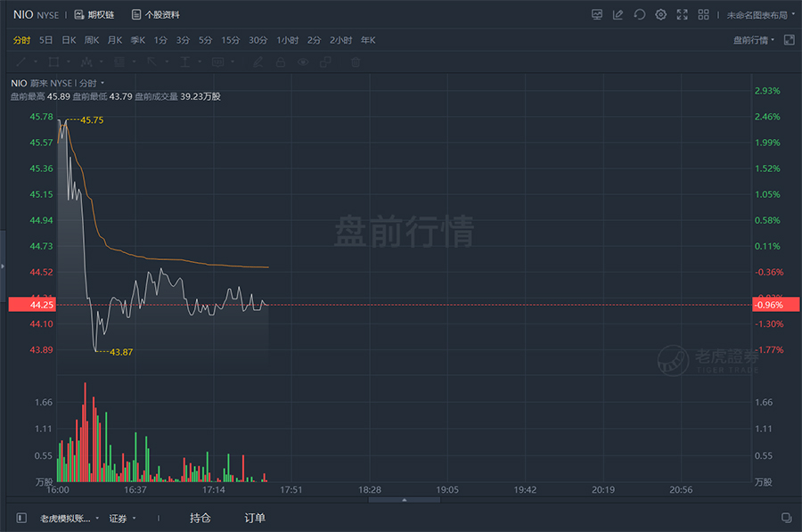
Task: Click the -0.96% change label
Action: pyautogui.click(x=775, y=305)
